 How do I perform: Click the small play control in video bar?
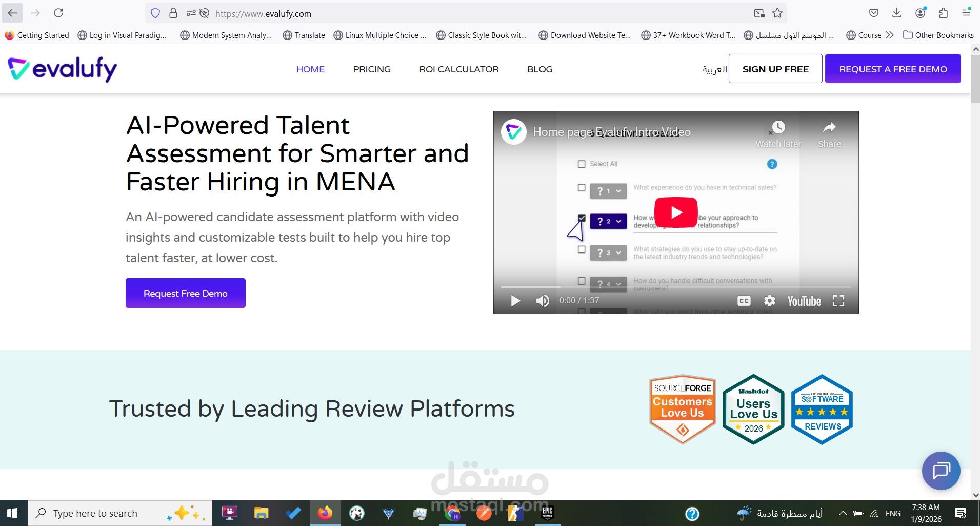pyautogui.click(x=515, y=301)
